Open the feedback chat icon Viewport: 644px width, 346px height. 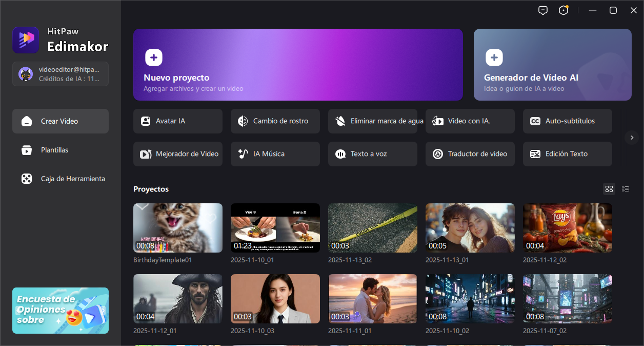click(x=543, y=10)
